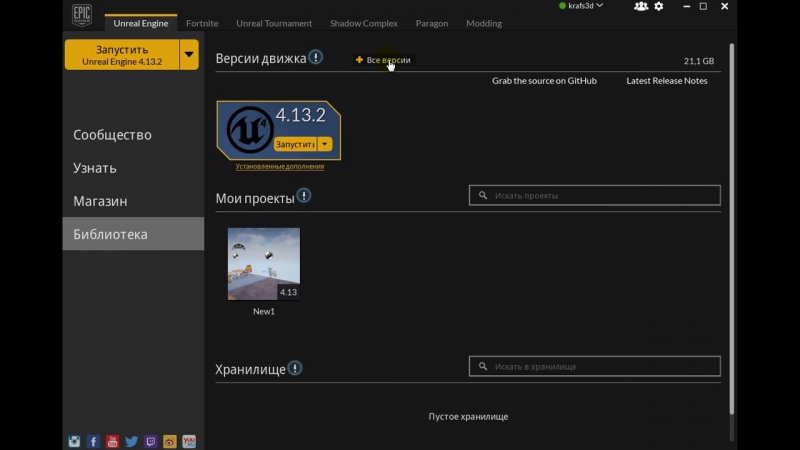
Task: Click Запустить on the 4.13.2 engine card
Action: coord(295,144)
